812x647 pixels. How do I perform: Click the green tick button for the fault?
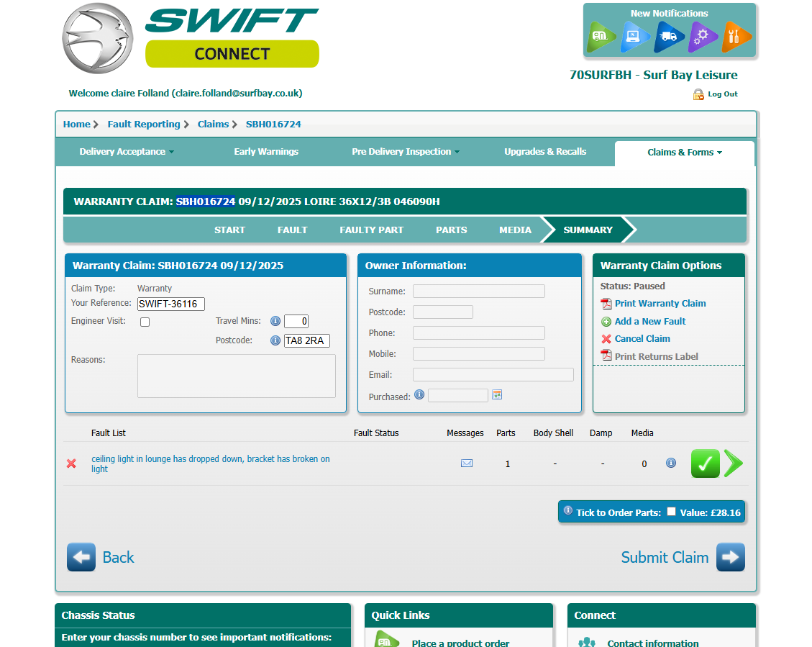coord(706,463)
